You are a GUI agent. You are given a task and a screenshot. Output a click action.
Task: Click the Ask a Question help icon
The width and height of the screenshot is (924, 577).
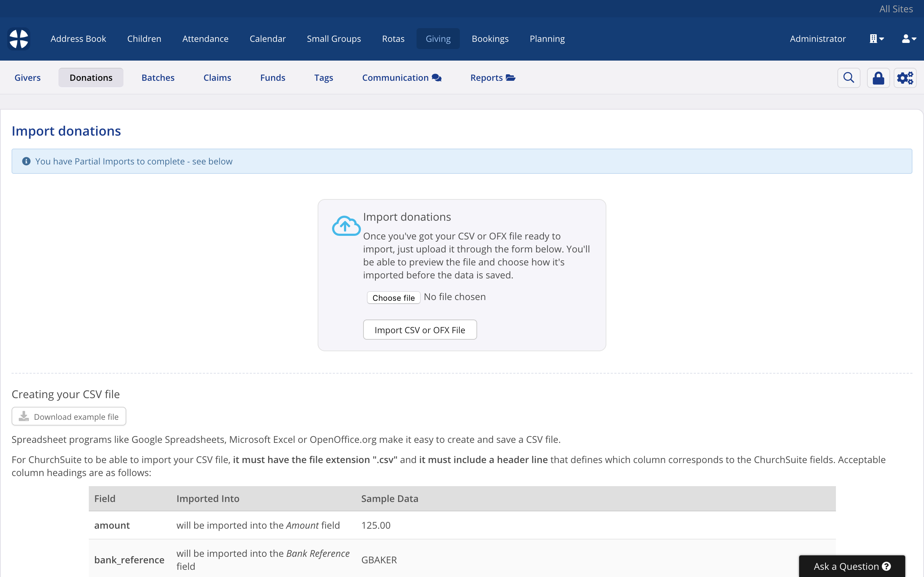886,566
